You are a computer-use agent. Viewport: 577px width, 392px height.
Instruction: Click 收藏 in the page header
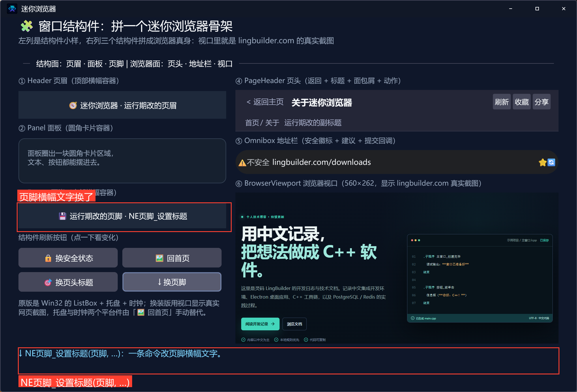[x=522, y=102]
